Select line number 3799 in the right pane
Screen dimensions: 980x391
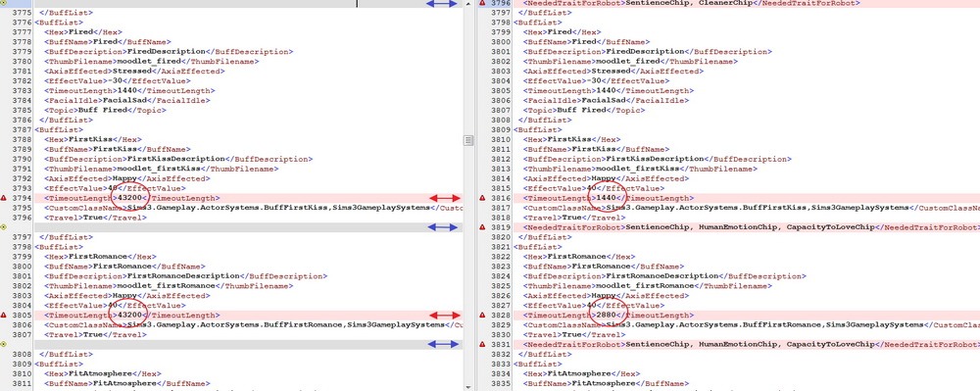[x=501, y=32]
